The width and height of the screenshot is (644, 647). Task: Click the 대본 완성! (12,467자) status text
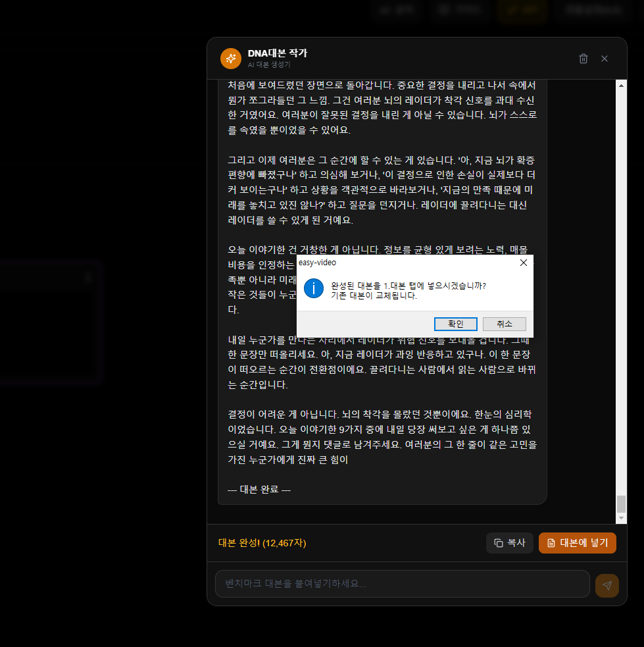tap(262, 543)
